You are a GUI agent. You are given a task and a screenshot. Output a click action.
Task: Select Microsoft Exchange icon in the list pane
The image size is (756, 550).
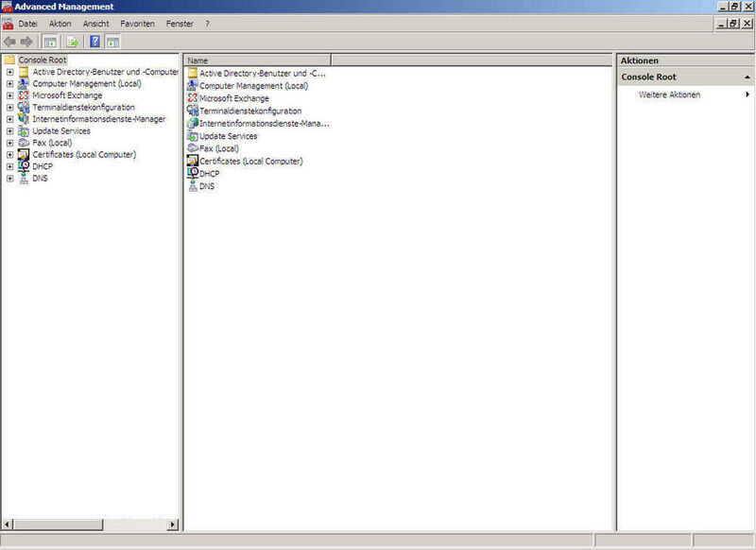pos(193,98)
